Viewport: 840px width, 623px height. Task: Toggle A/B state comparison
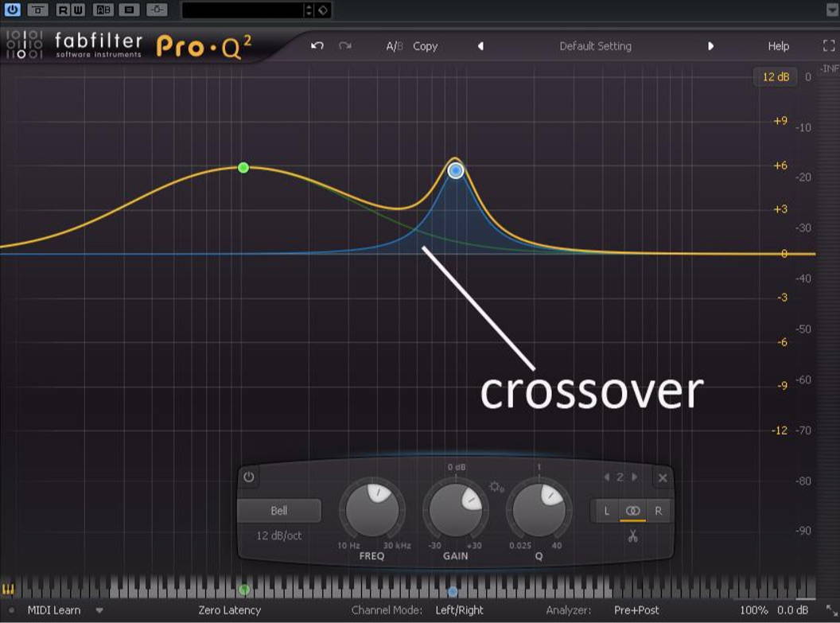395,47
